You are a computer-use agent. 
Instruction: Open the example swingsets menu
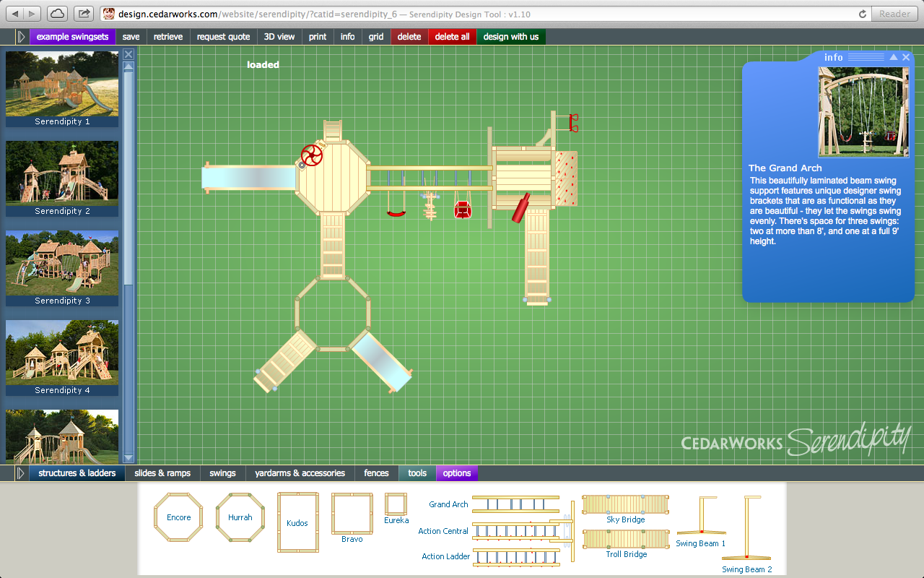72,36
